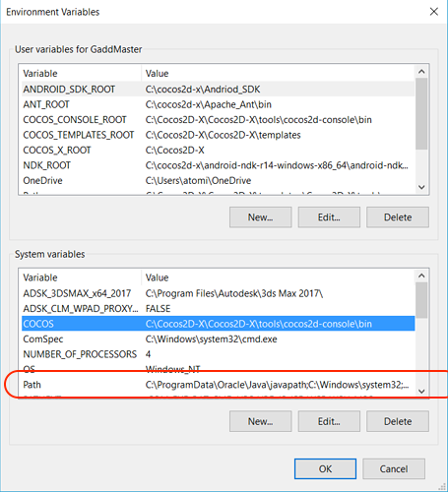The height and width of the screenshot is (492, 448).
Task: Select the NDK_ROOT user variable
Action: (218, 165)
